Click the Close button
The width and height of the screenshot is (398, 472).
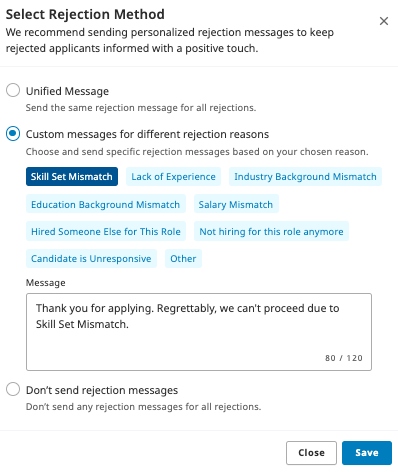pos(311,453)
